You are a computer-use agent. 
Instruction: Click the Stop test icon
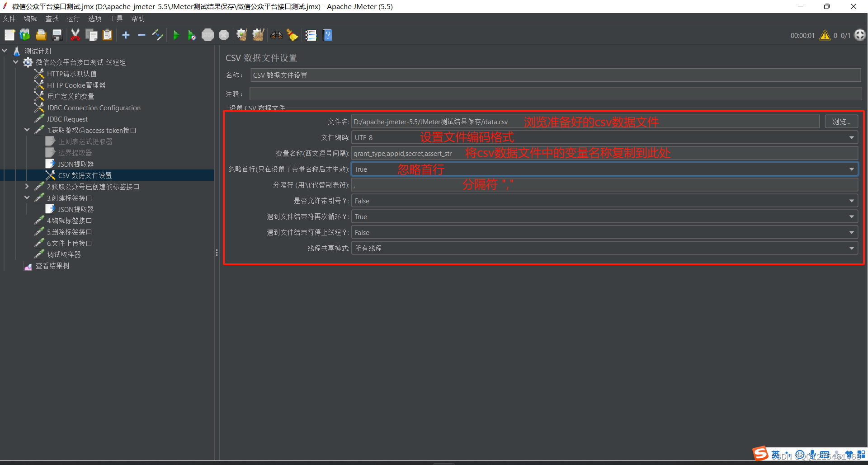tap(208, 35)
